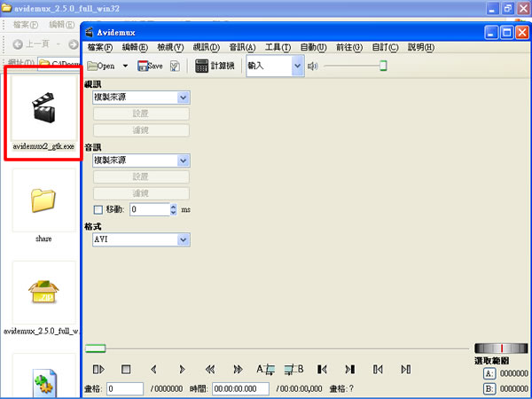The width and height of the screenshot is (532, 399).
Task: Set selection marker A
Action: pyautogui.click(x=266, y=369)
